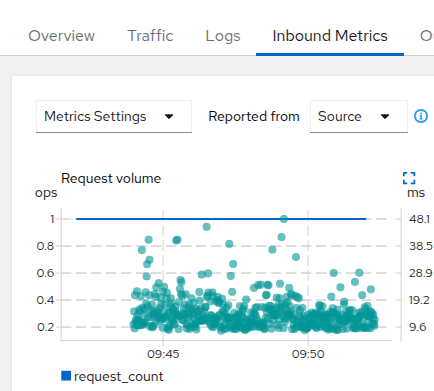
Task: Open the blue info icon beside Source
Action: (x=421, y=116)
